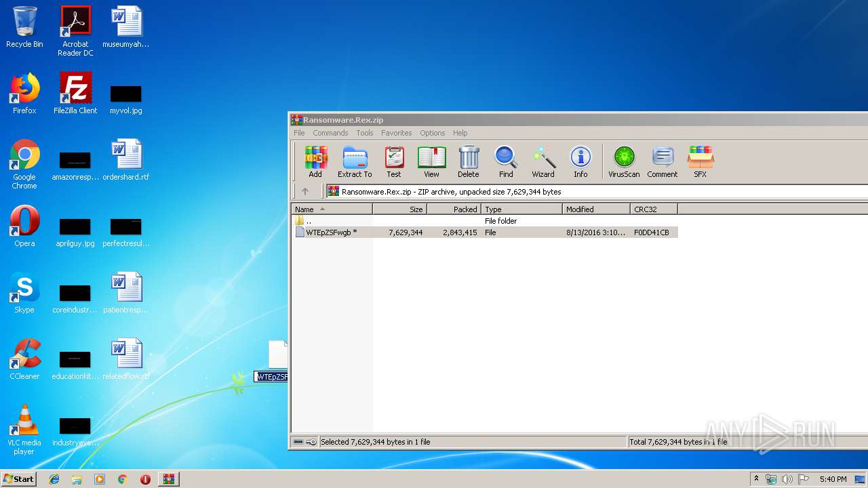The height and width of the screenshot is (488, 868).
Task: Select Skype desktop shortcut
Action: tap(24, 293)
